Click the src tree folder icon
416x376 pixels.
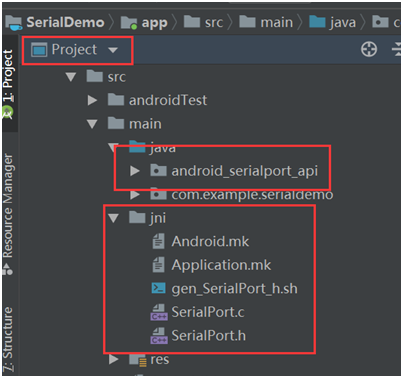(94, 76)
